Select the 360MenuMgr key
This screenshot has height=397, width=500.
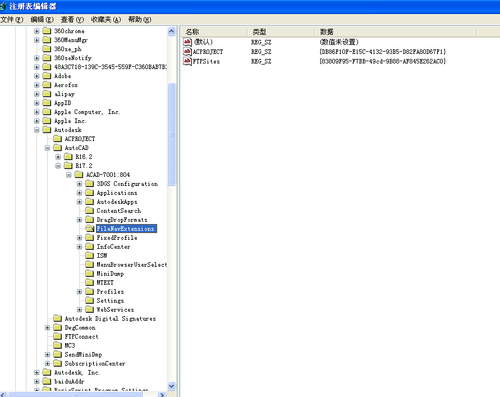point(71,40)
